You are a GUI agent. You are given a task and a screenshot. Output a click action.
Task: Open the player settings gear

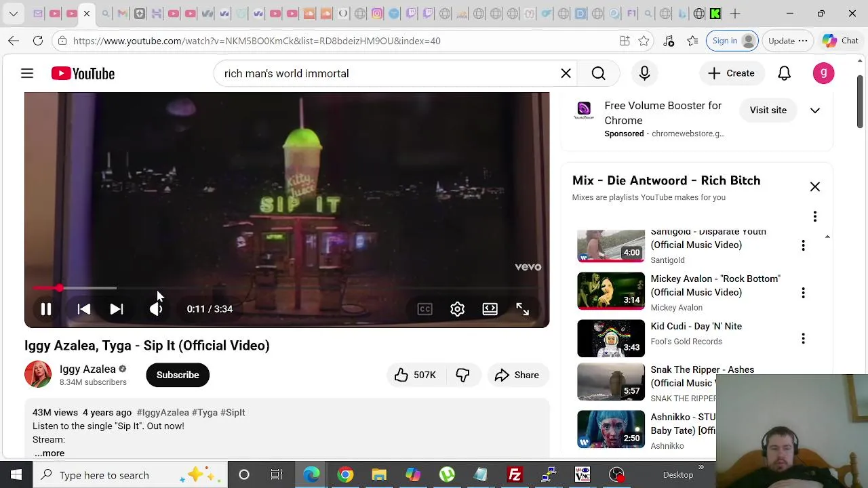tap(457, 309)
